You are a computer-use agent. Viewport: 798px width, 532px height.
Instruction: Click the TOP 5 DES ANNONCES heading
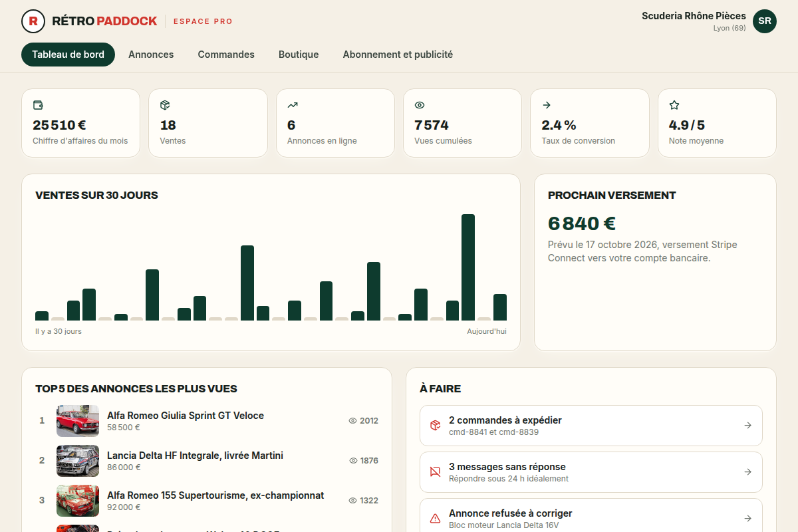coord(136,389)
